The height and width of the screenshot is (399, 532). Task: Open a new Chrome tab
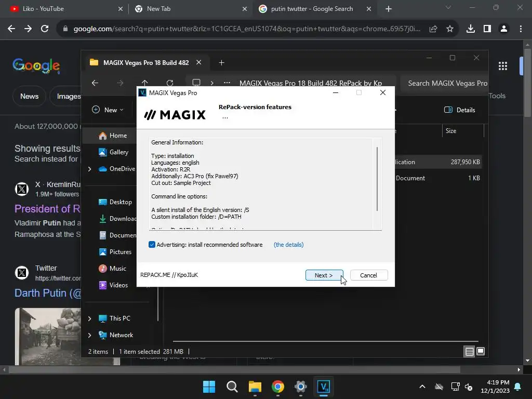tap(389, 9)
